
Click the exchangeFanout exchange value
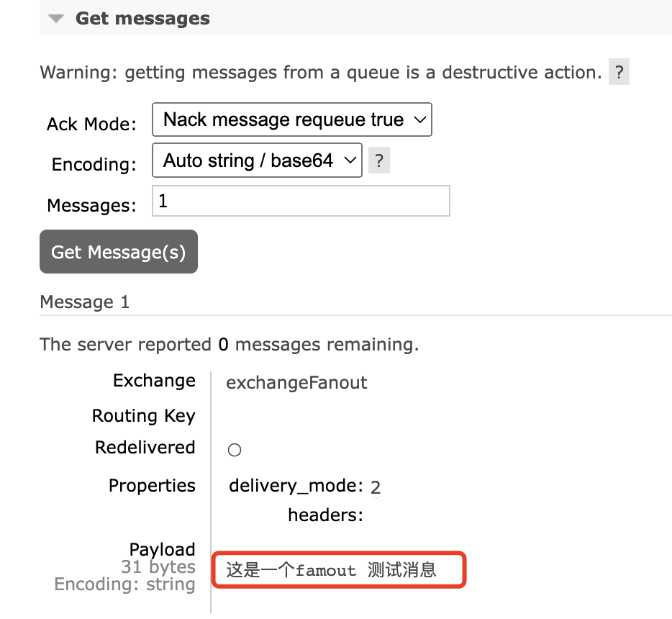click(296, 383)
